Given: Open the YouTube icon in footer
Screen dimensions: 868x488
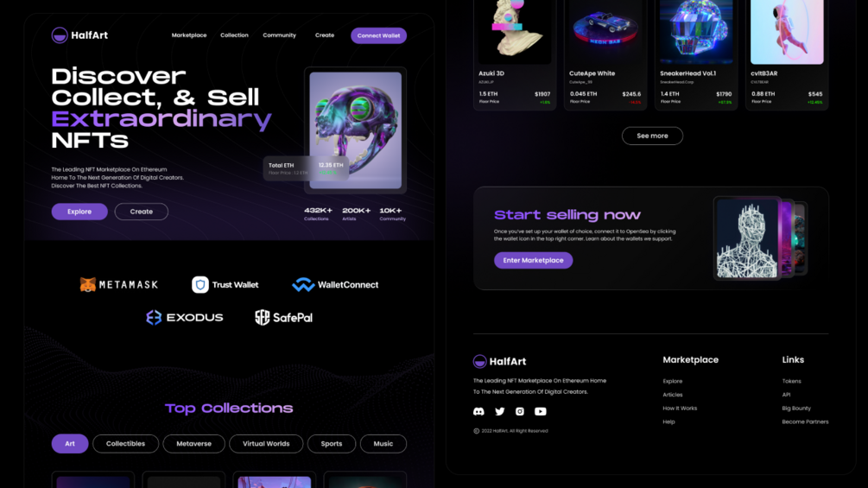Looking at the screenshot, I should pyautogui.click(x=541, y=412).
